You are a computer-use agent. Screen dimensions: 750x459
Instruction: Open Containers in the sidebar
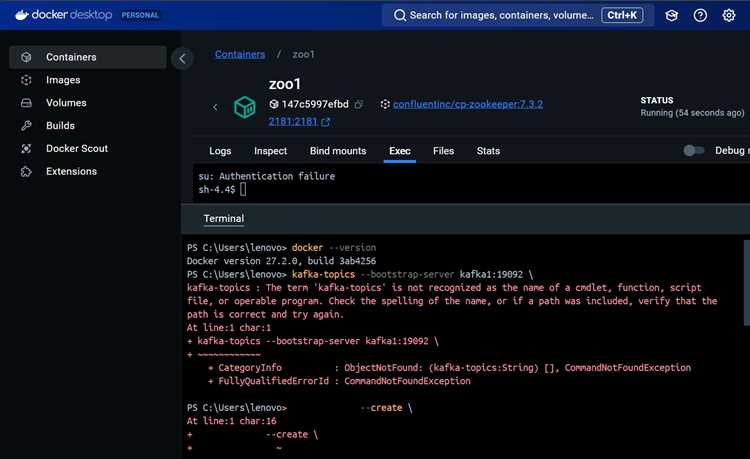pyautogui.click(x=88, y=57)
